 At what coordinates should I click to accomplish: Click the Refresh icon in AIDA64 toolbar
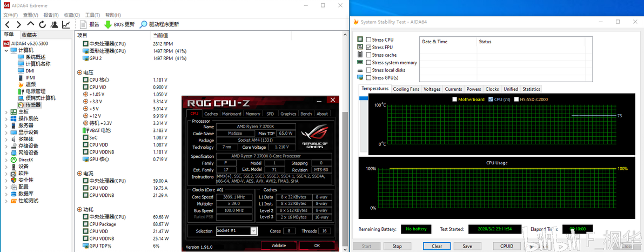click(42, 25)
